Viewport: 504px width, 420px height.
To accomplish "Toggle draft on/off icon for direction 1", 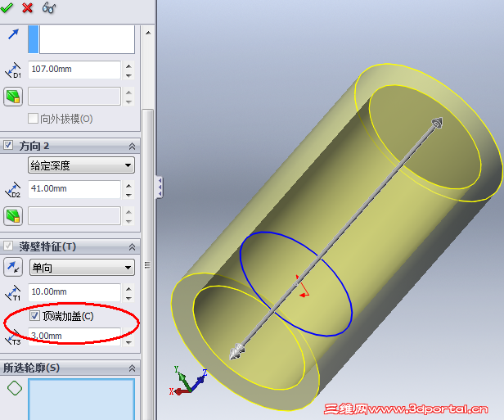I will 13,97.
